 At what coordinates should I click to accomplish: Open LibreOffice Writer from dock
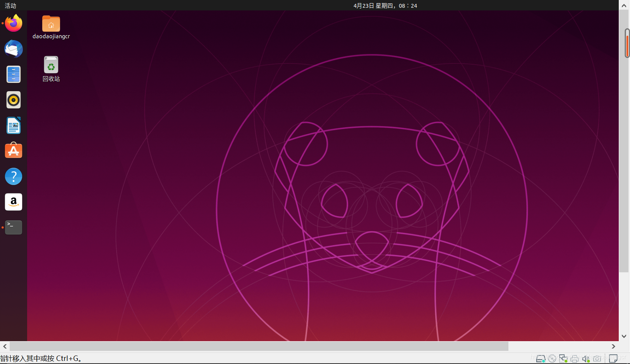click(x=14, y=125)
